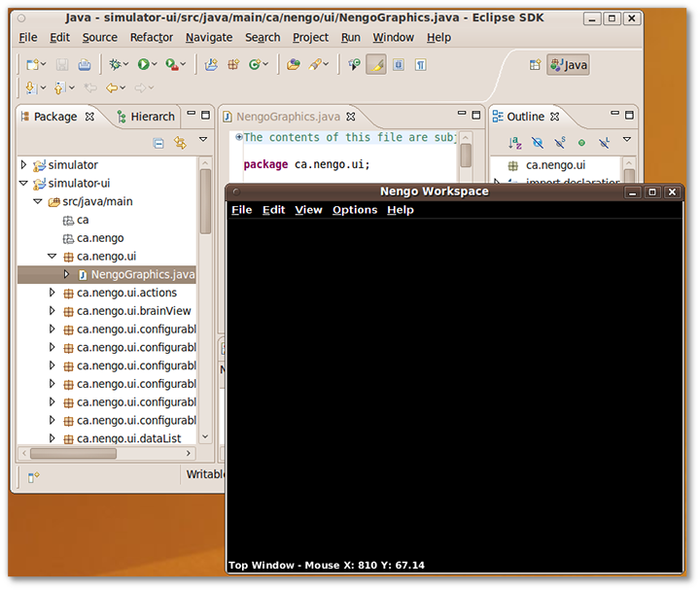Image resolution: width=700 pixels, height=590 pixels.
Task: Click the Debug bug icon
Action: tap(115, 65)
